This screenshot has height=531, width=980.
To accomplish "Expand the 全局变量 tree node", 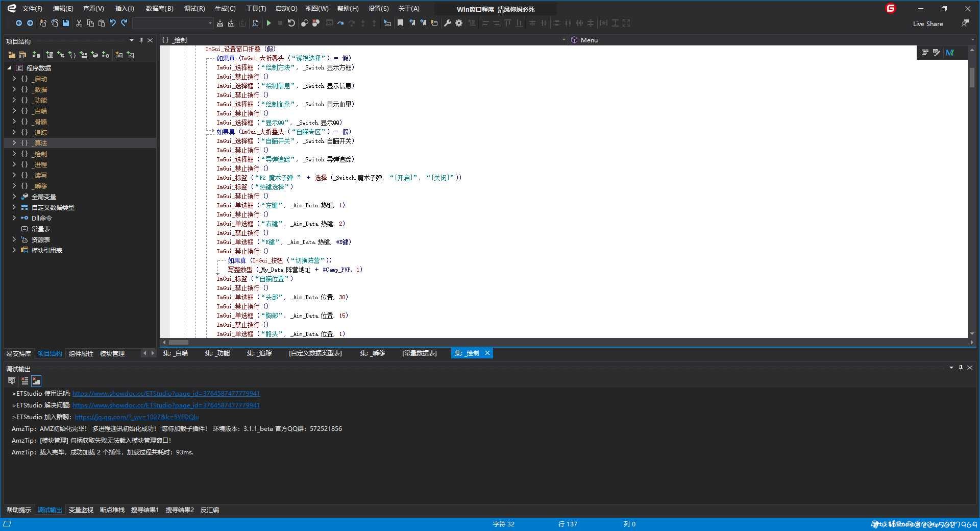I will pos(14,197).
